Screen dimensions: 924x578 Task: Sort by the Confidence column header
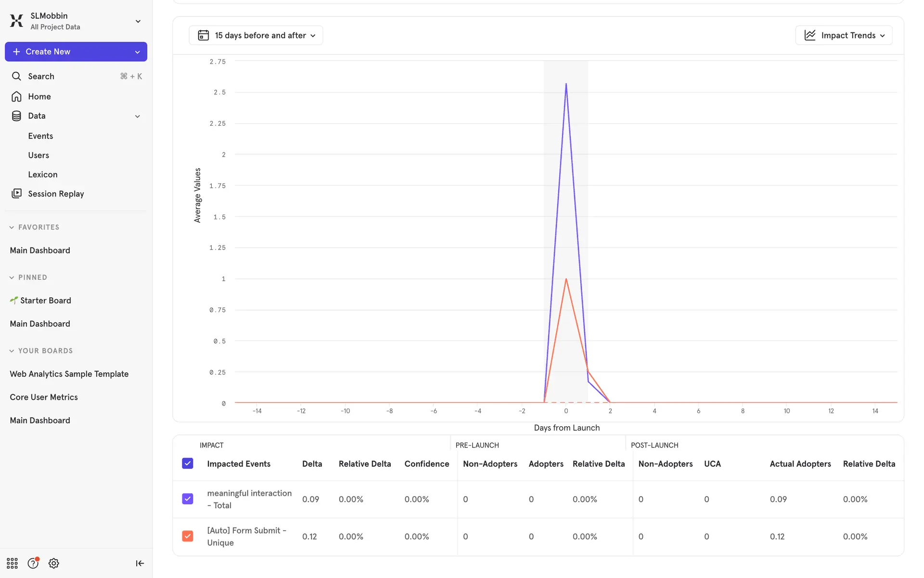pos(426,463)
